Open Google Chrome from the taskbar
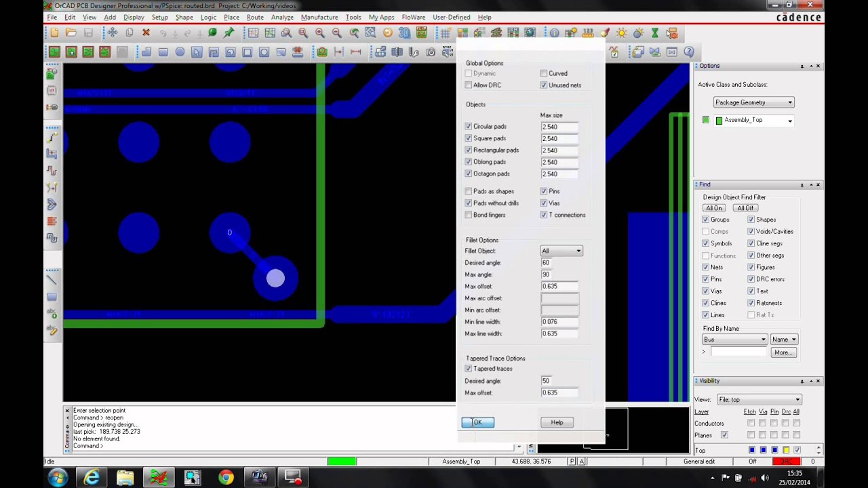868x488 pixels. pyautogui.click(x=226, y=477)
